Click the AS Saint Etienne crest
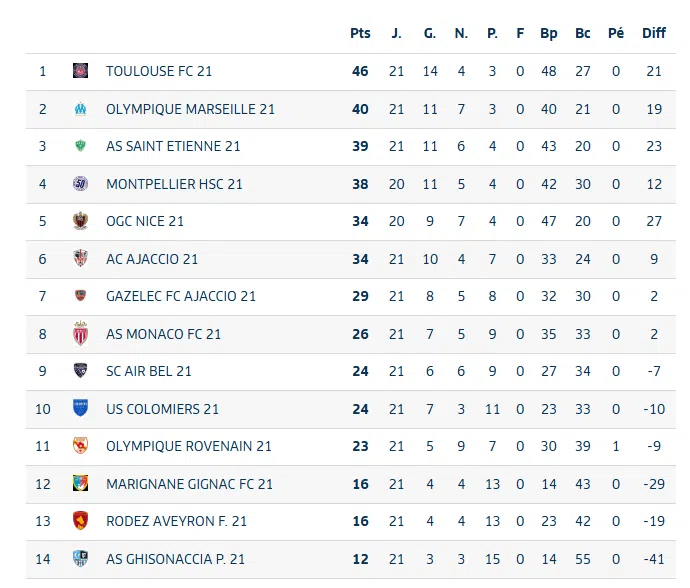The height and width of the screenshot is (588, 690). [x=81, y=146]
